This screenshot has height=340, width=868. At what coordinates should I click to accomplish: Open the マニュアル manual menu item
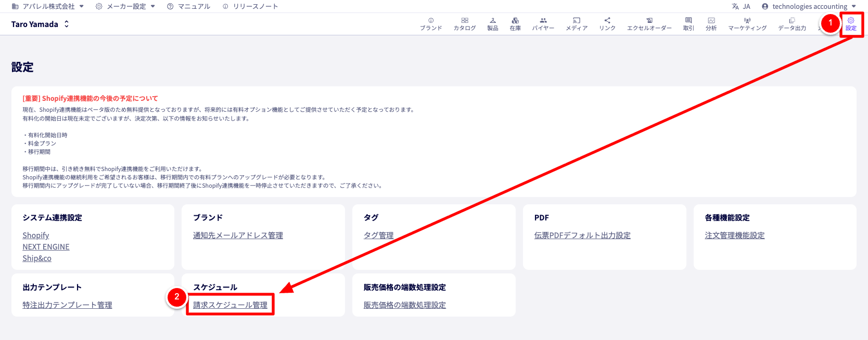[189, 6]
